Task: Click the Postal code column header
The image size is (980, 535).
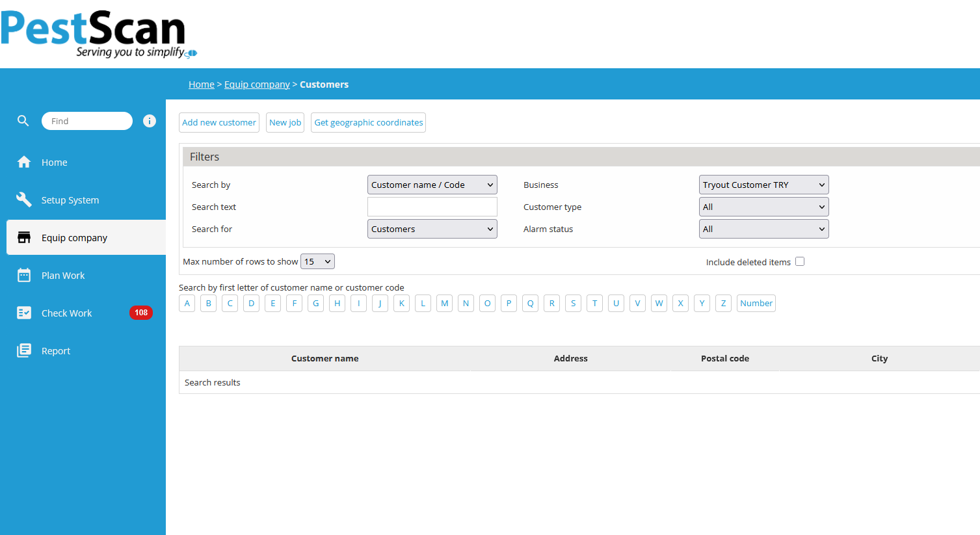Action: (x=725, y=358)
